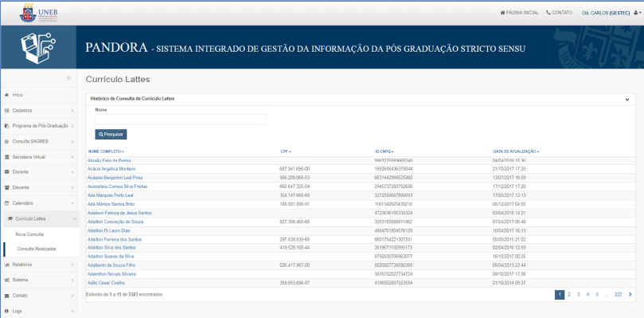Click the Nome search input field

pyautogui.click(x=181, y=120)
